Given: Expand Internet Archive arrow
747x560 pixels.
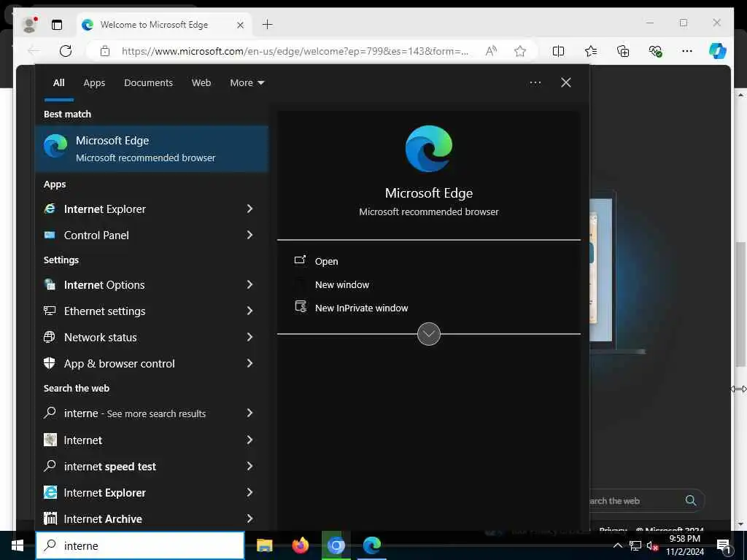Looking at the screenshot, I should tap(249, 518).
